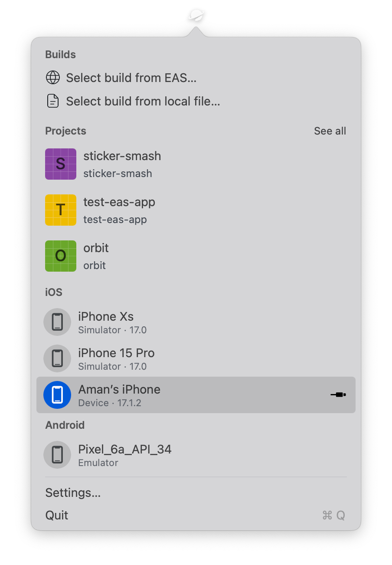Choose Select build from EAS
This screenshot has width=392, height=565.
131,78
